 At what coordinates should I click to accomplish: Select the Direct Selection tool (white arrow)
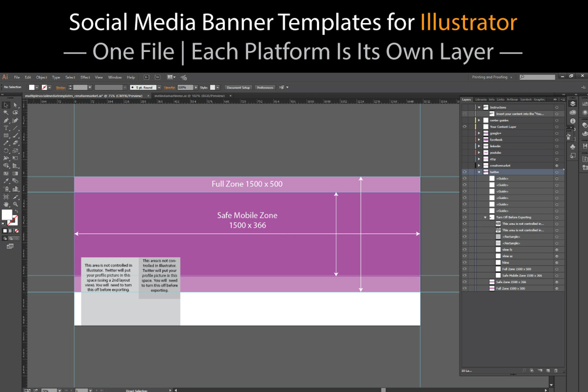15,105
